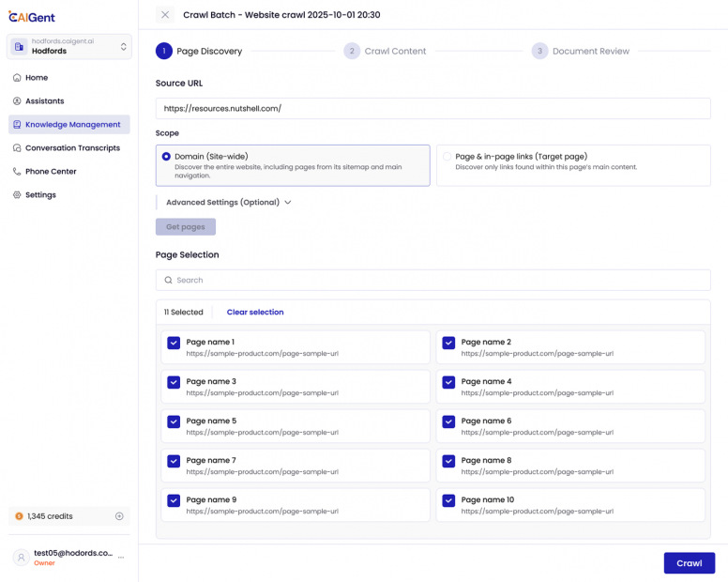Expand Advanced Settings (Optional)

(x=229, y=202)
